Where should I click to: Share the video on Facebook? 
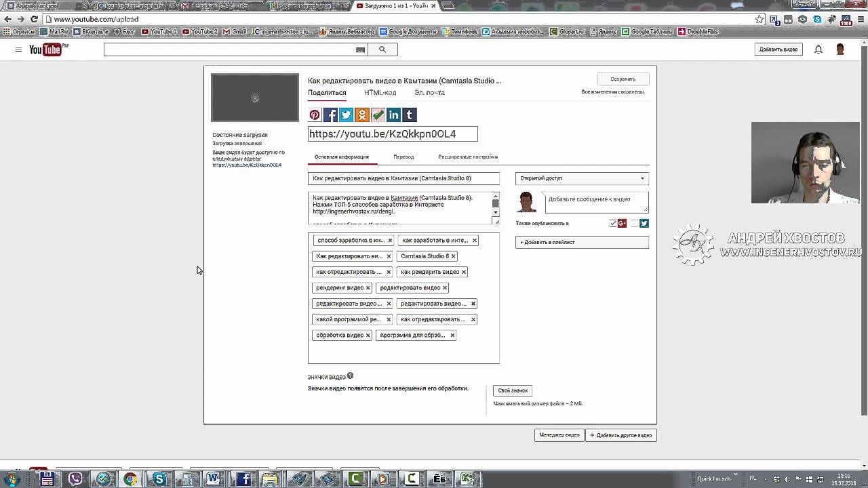click(x=330, y=115)
